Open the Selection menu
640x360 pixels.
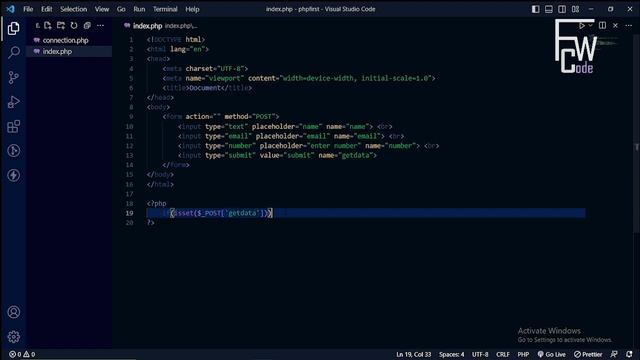[x=73, y=9]
